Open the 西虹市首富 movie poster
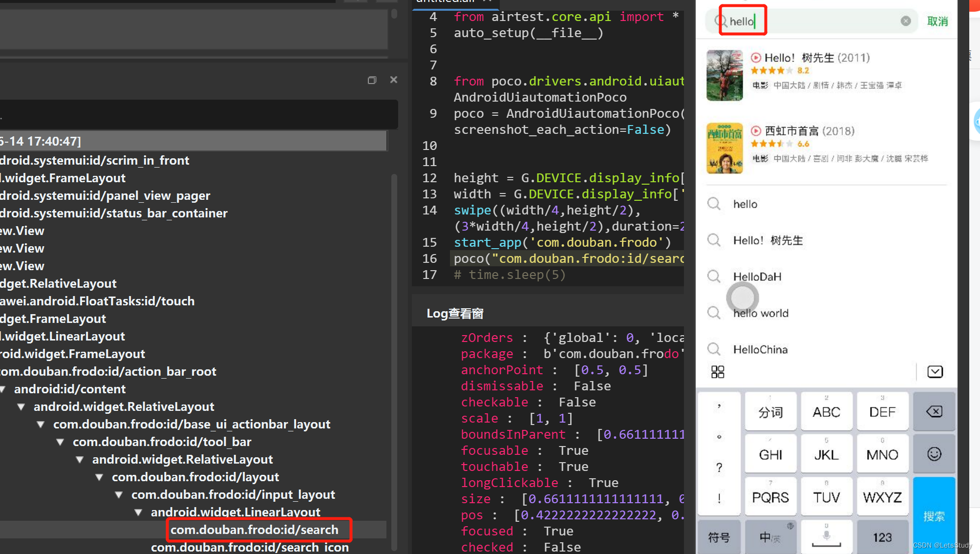The image size is (980, 554). point(724,148)
